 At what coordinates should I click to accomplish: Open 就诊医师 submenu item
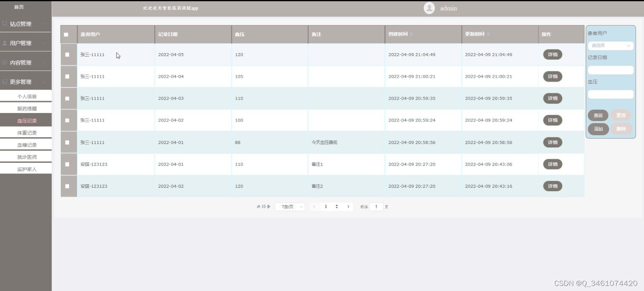coord(26,157)
